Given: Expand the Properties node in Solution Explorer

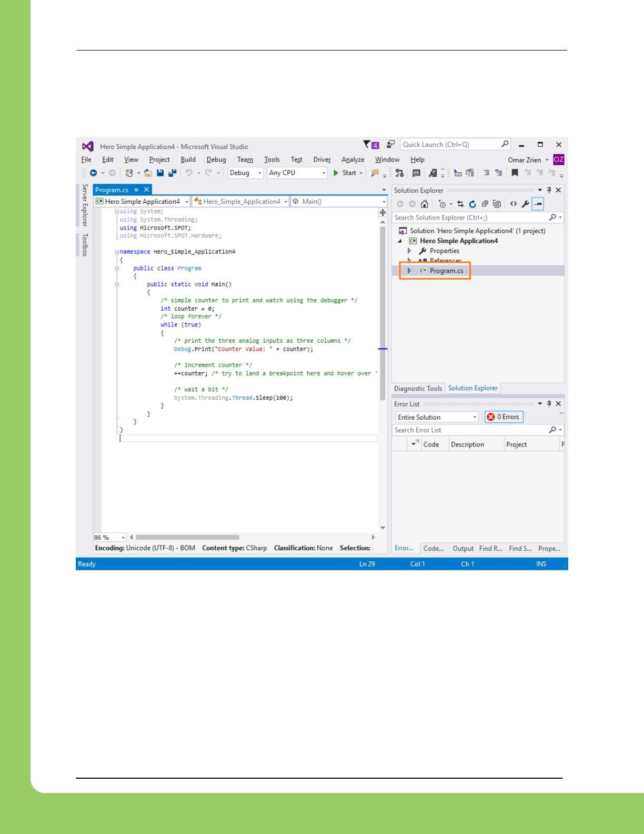Looking at the screenshot, I should pos(409,251).
